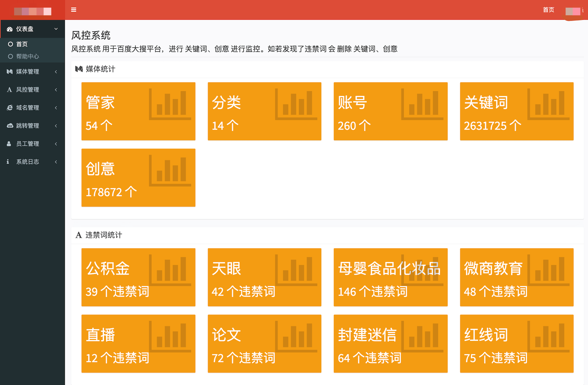The height and width of the screenshot is (385, 588).
Task: Click the 64 个违禁词 count text
Action: [369, 358]
